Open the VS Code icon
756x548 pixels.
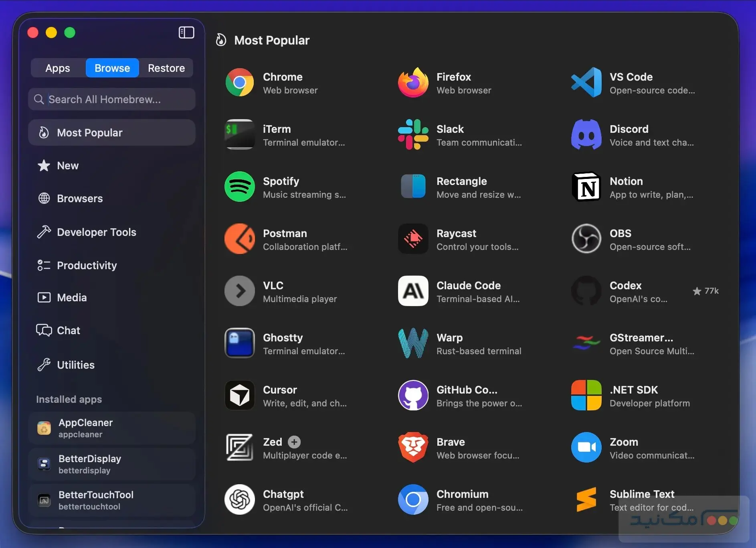(x=586, y=83)
